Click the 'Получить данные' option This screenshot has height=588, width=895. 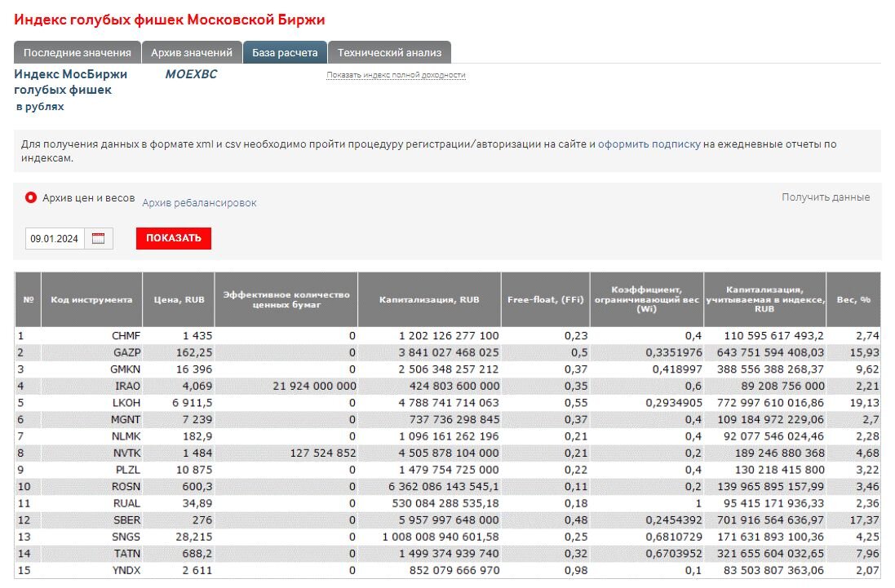826,197
